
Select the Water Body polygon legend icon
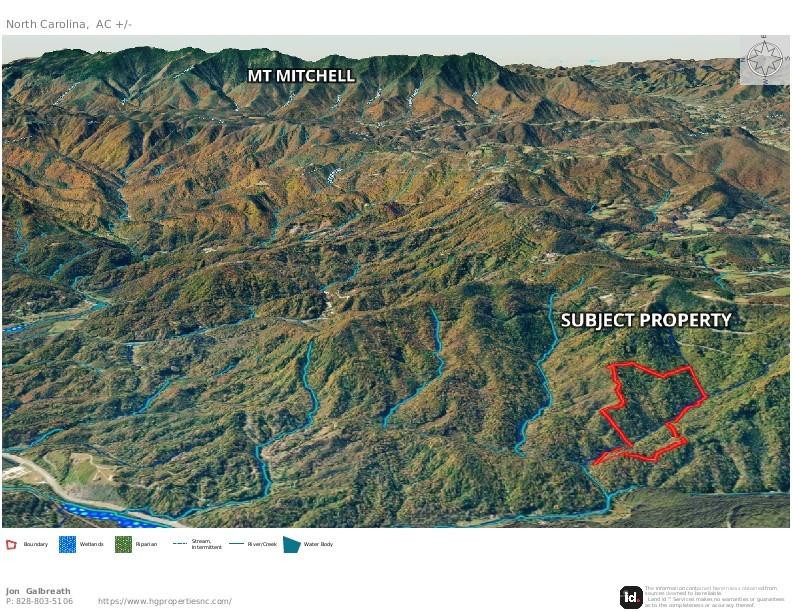[x=291, y=544]
